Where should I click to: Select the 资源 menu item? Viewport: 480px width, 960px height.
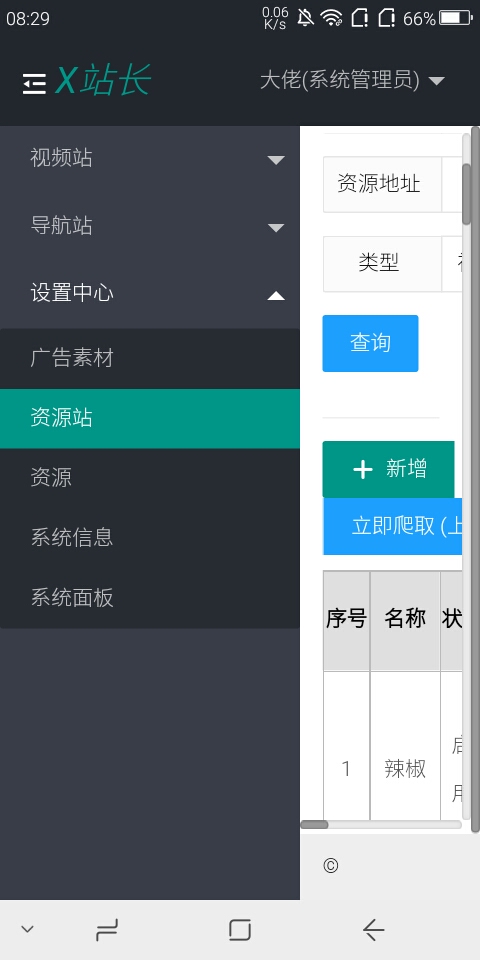click(x=150, y=478)
